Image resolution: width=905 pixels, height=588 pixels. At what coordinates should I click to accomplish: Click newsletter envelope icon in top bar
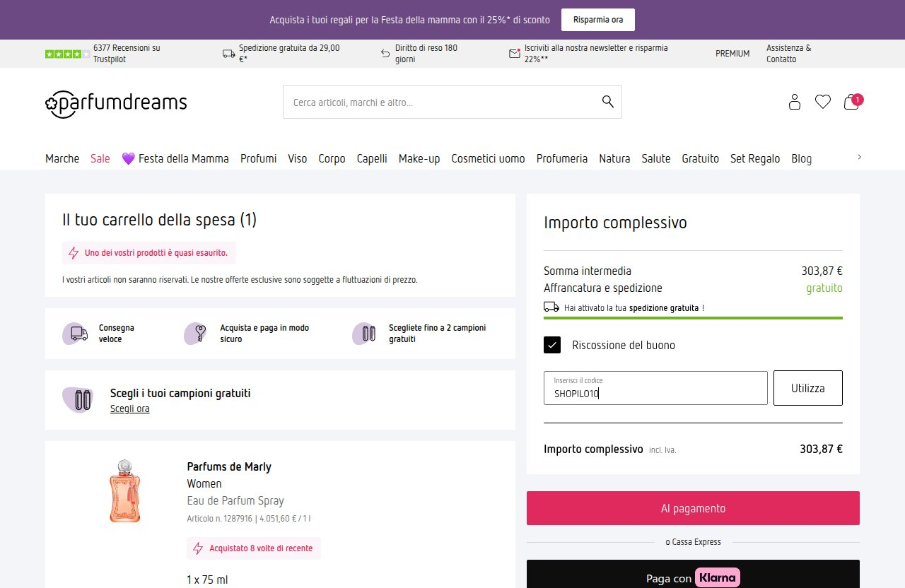514,53
